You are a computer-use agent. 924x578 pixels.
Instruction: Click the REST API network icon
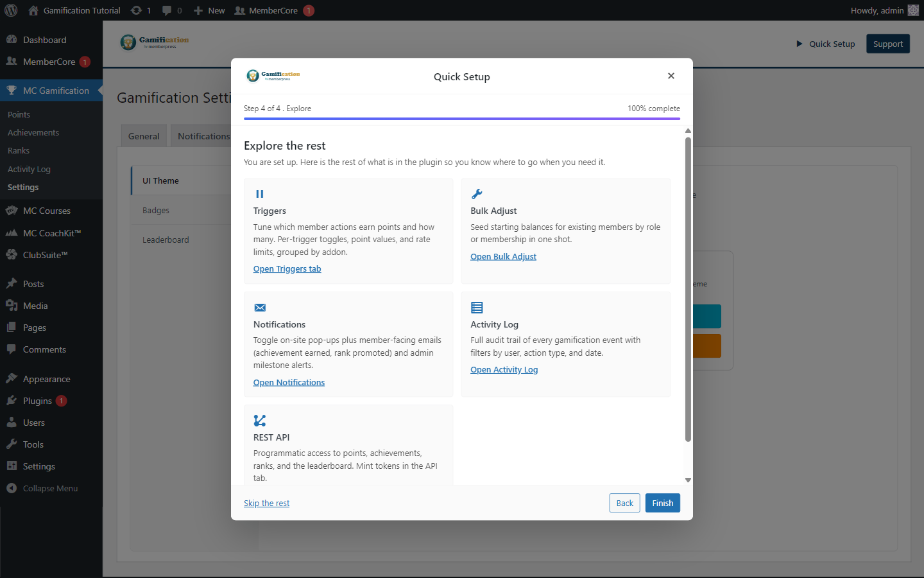coord(260,421)
